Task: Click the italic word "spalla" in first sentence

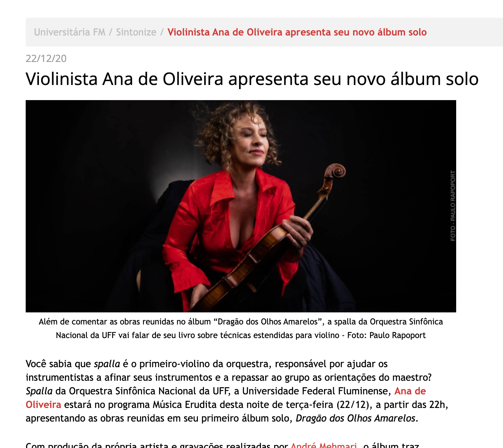Action: 107,364
